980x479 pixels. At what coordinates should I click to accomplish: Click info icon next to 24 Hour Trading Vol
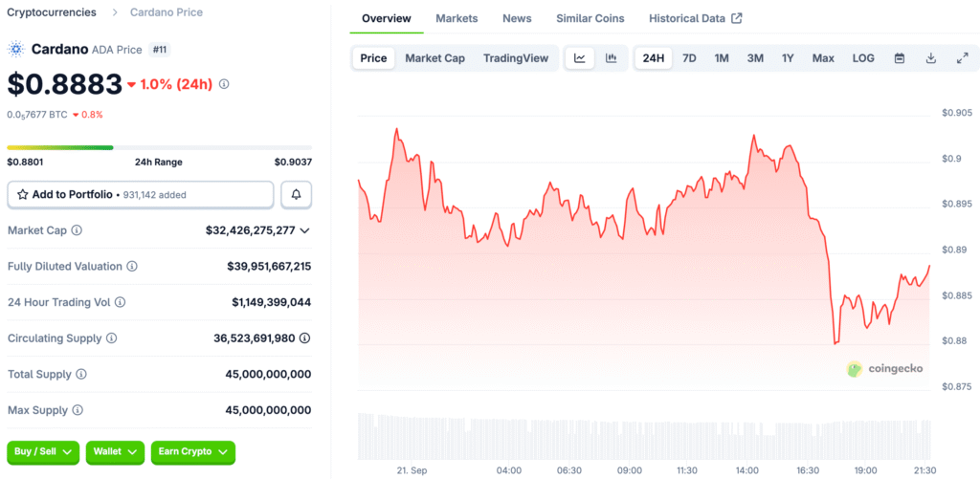point(120,302)
